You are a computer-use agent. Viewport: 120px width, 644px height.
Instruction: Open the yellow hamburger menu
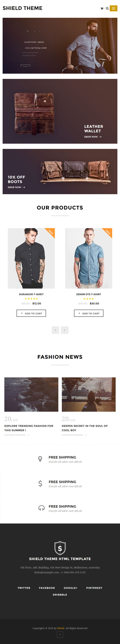pos(114,8)
